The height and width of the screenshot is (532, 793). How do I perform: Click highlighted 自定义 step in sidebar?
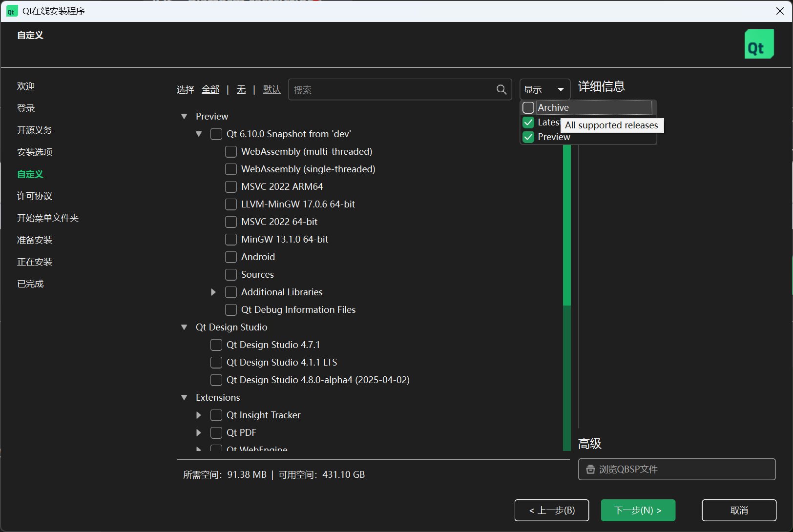[x=30, y=174]
